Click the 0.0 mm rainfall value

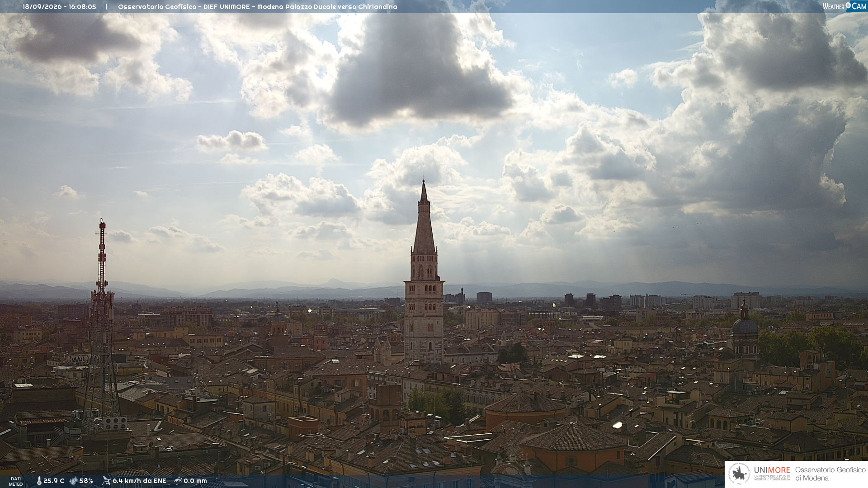pyautogui.click(x=195, y=481)
